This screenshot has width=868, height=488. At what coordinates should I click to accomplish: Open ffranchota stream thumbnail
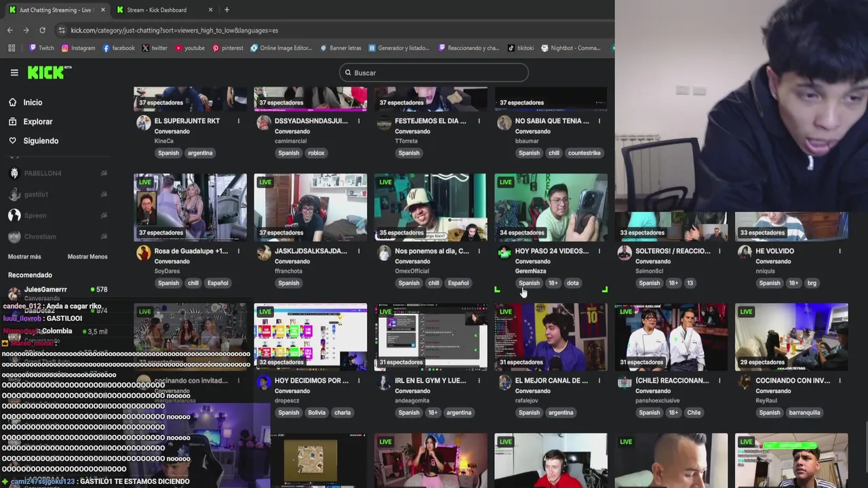[311, 207]
